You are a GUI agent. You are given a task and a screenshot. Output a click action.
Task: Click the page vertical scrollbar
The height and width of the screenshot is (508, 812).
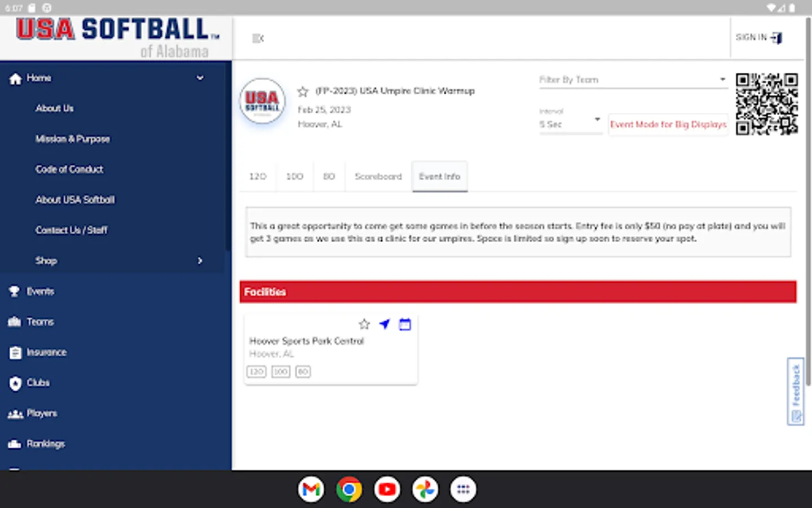(x=808, y=202)
